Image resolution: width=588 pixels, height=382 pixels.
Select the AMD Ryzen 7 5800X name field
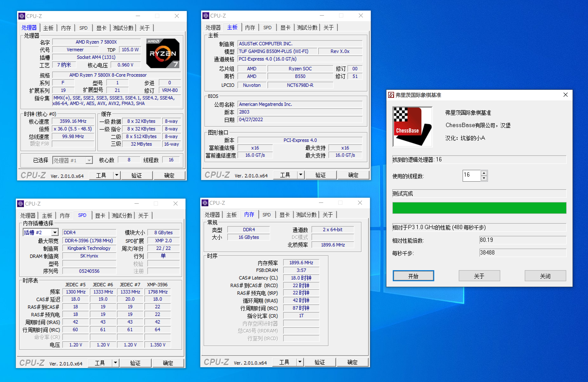(97, 42)
